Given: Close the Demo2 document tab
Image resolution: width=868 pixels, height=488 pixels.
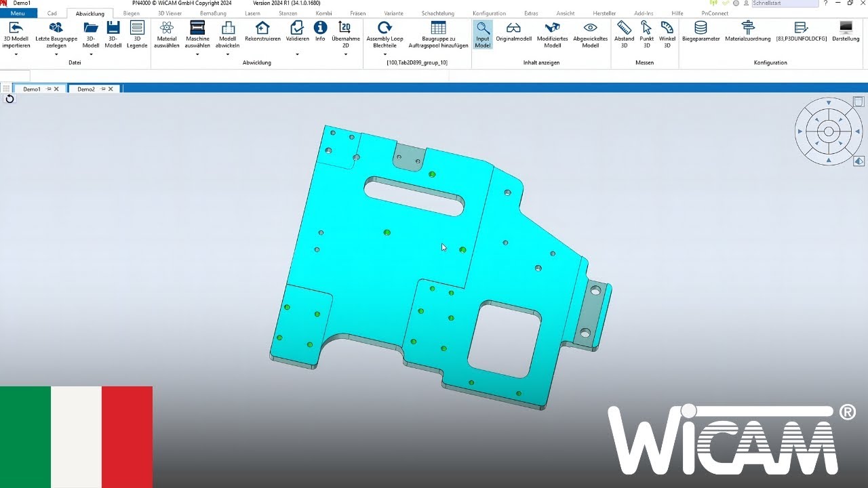Looking at the screenshot, I should point(111,89).
